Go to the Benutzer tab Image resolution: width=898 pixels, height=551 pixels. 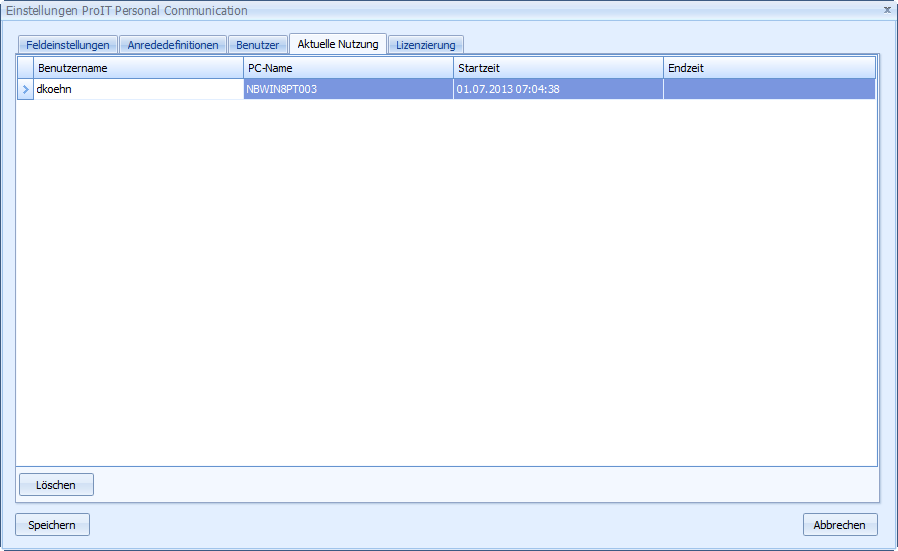[x=257, y=45]
